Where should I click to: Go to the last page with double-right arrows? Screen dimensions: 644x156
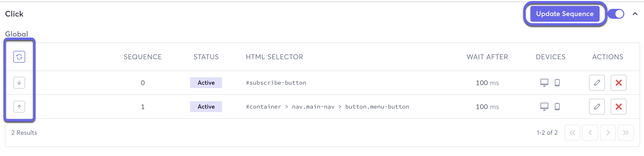tap(626, 133)
